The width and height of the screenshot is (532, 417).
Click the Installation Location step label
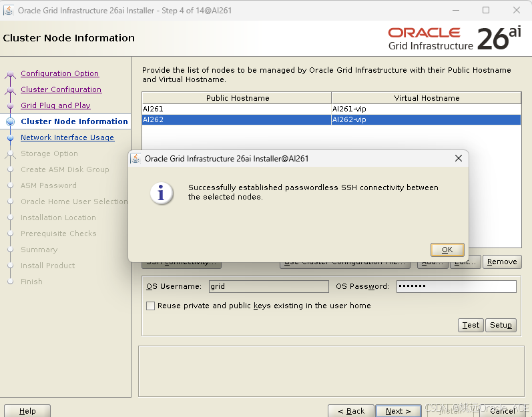58,218
